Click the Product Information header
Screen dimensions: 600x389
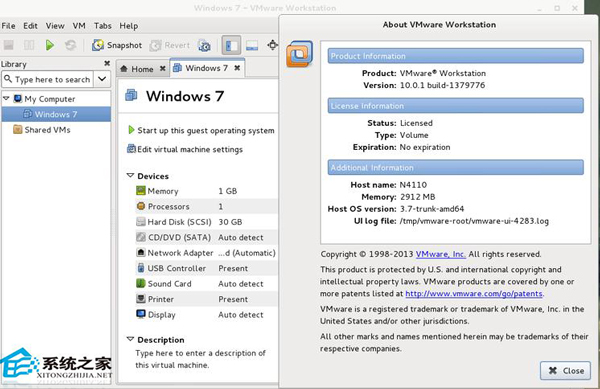pyautogui.click(x=455, y=56)
